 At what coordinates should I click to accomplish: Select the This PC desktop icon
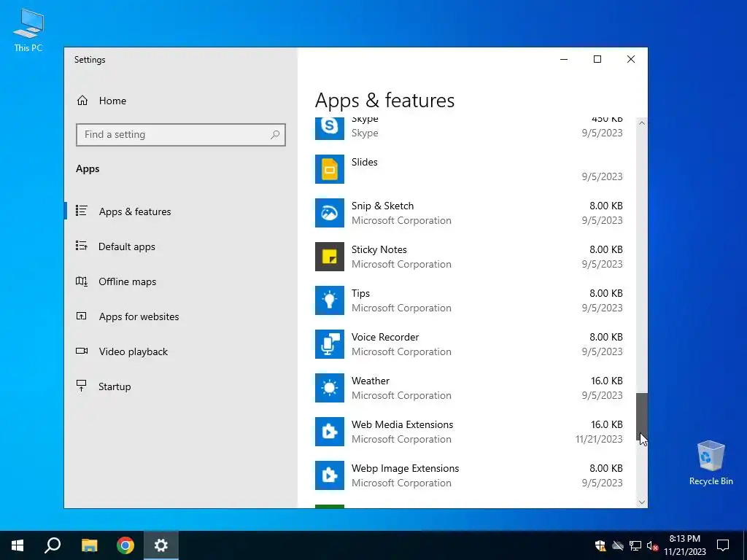28,30
